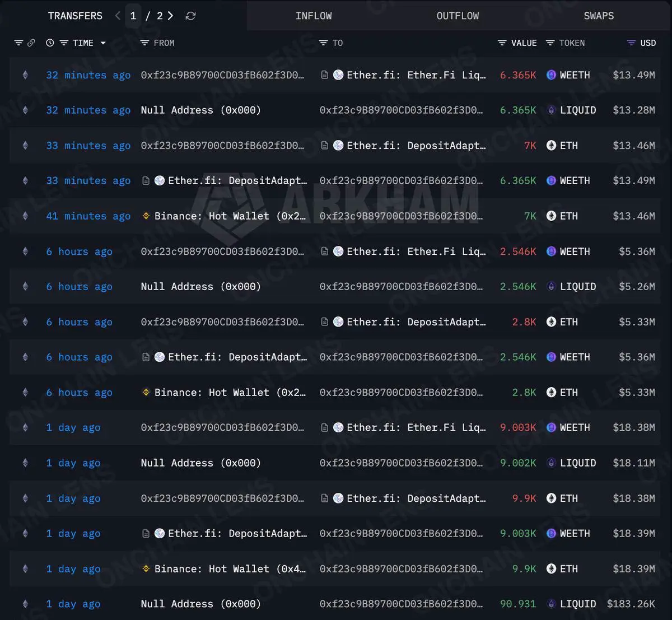Click the LIQUID token icon in $13.28M row

pos(551,110)
